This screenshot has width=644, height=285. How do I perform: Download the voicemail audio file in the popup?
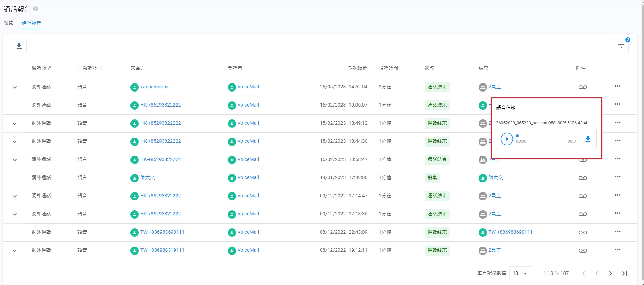coord(587,139)
